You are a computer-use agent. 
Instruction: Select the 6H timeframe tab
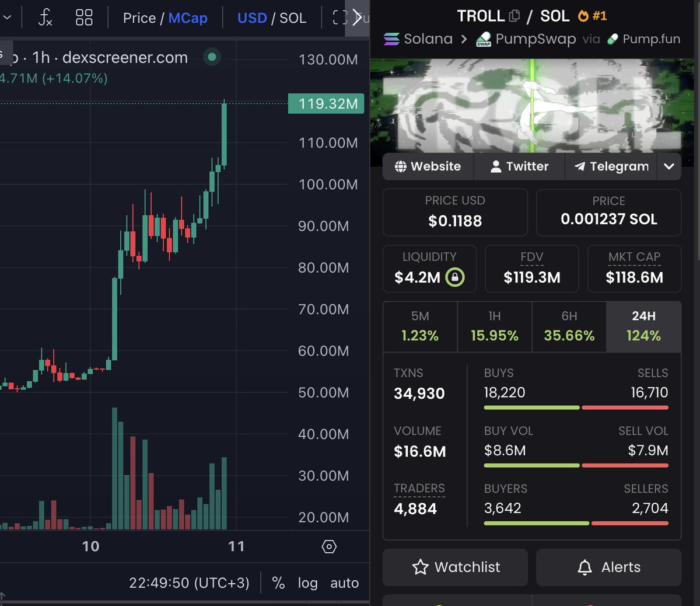569,326
